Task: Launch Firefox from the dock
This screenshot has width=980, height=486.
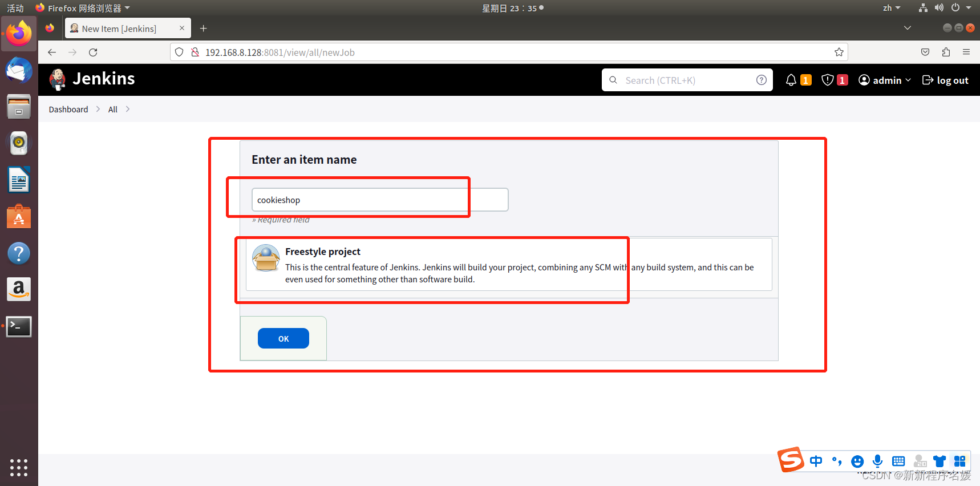Action: [19, 34]
